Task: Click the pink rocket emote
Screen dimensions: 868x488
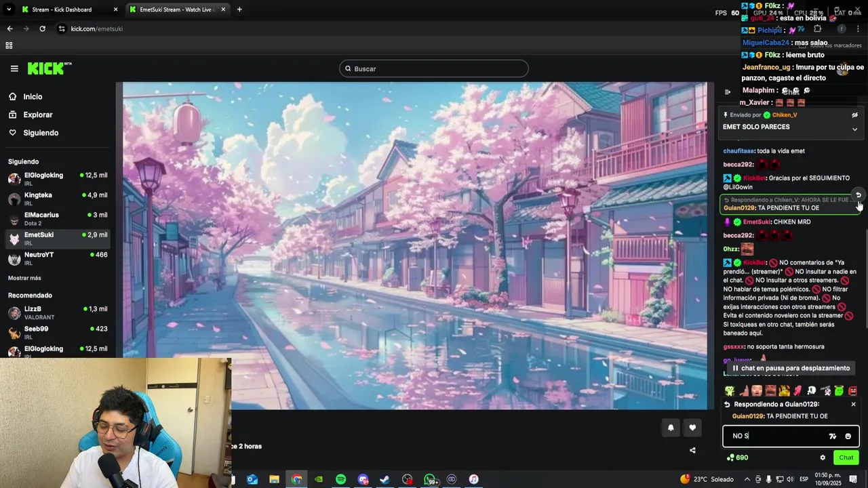Action: (x=797, y=390)
